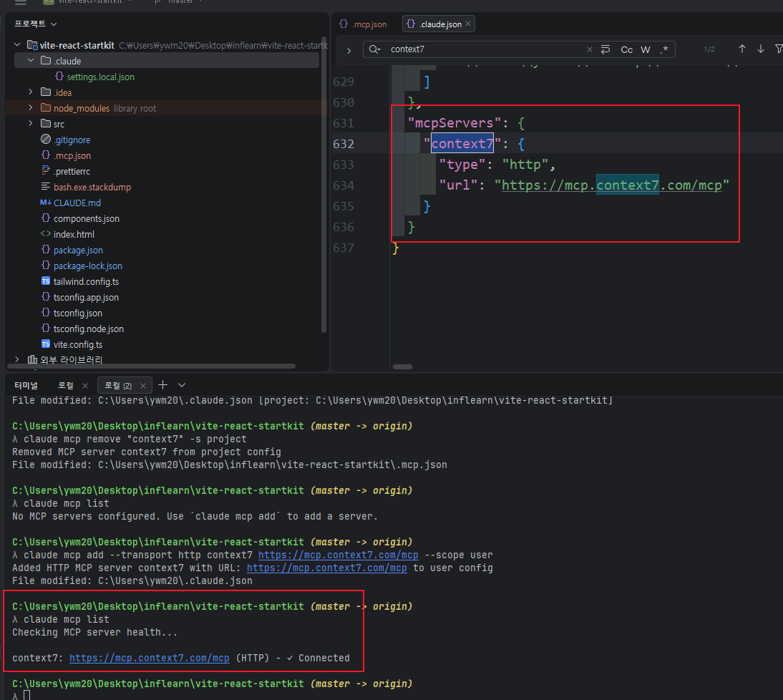The height and width of the screenshot is (700, 783).
Task: Expand the node_modules folder
Action: 31,108
